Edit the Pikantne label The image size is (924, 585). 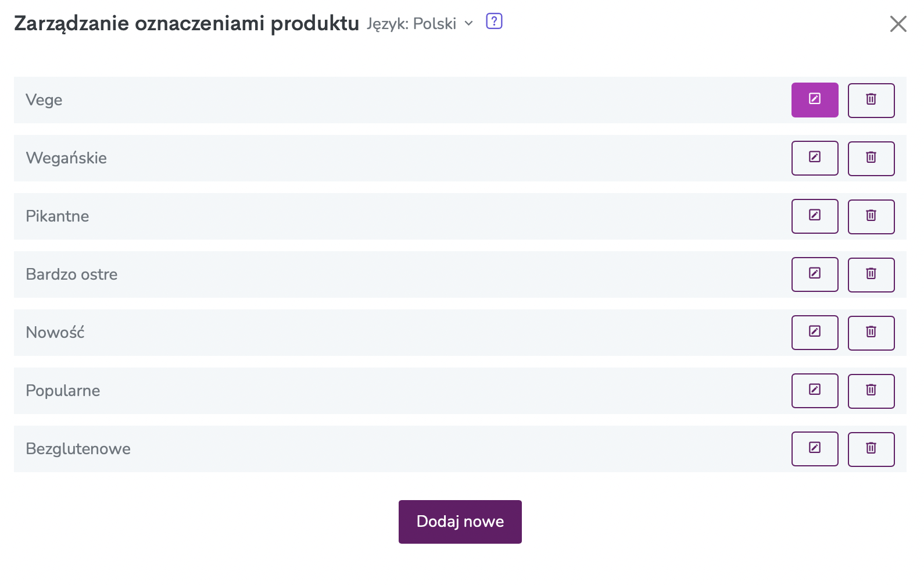[815, 216]
